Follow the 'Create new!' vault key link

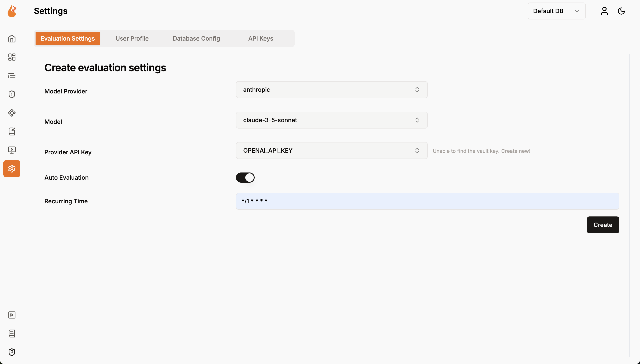click(x=516, y=151)
